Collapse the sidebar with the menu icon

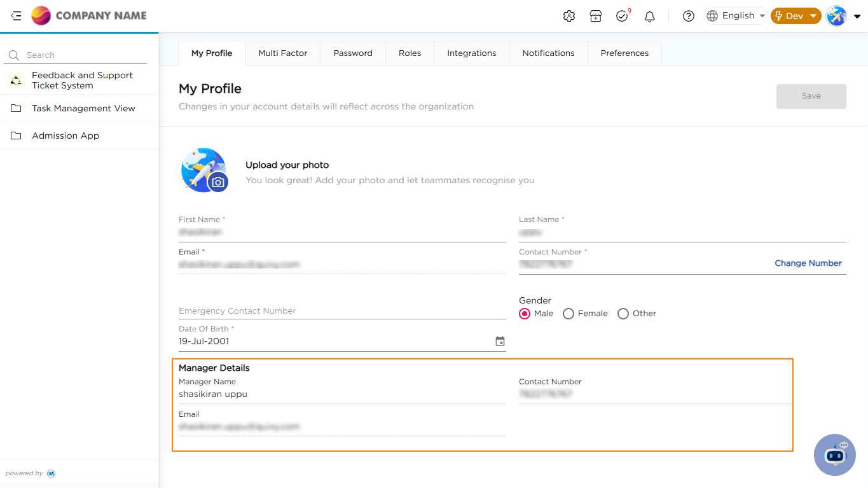click(x=16, y=16)
